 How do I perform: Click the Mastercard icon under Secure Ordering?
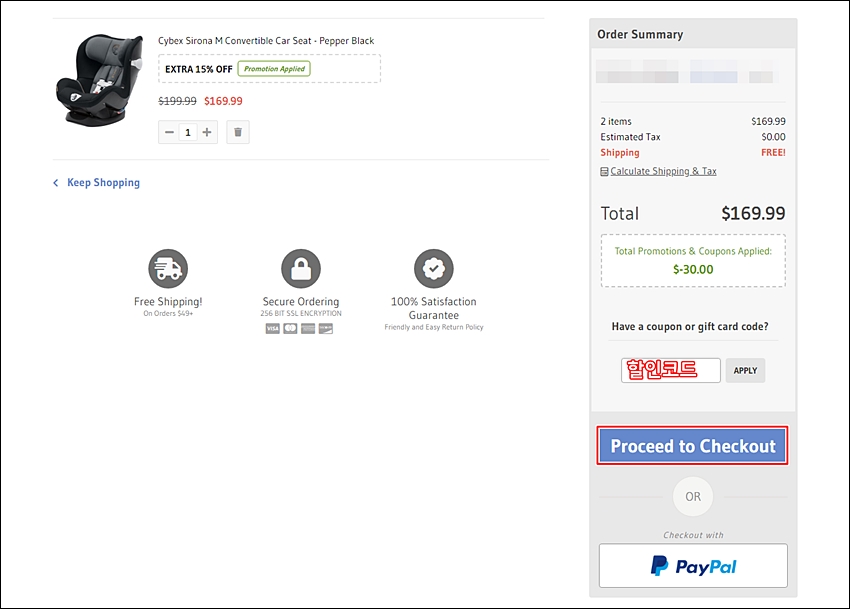click(291, 329)
